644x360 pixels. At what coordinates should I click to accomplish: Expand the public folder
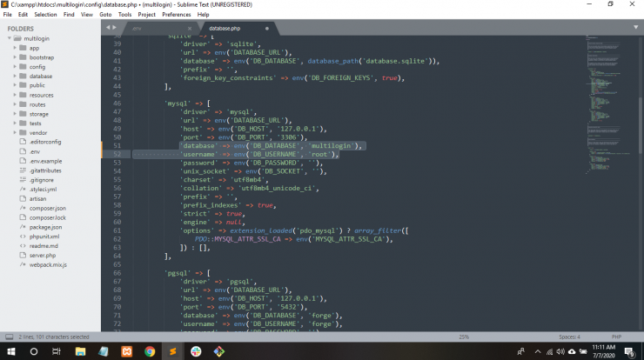[x=15, y=85]
